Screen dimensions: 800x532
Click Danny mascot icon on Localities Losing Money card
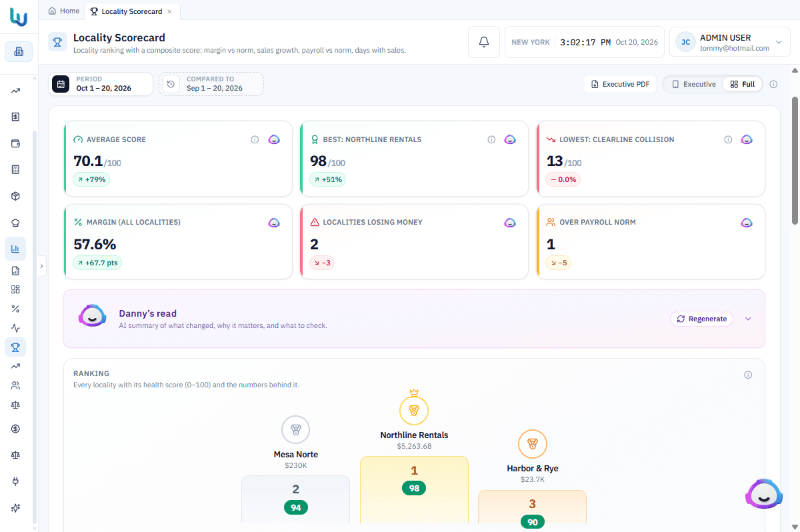510,222
